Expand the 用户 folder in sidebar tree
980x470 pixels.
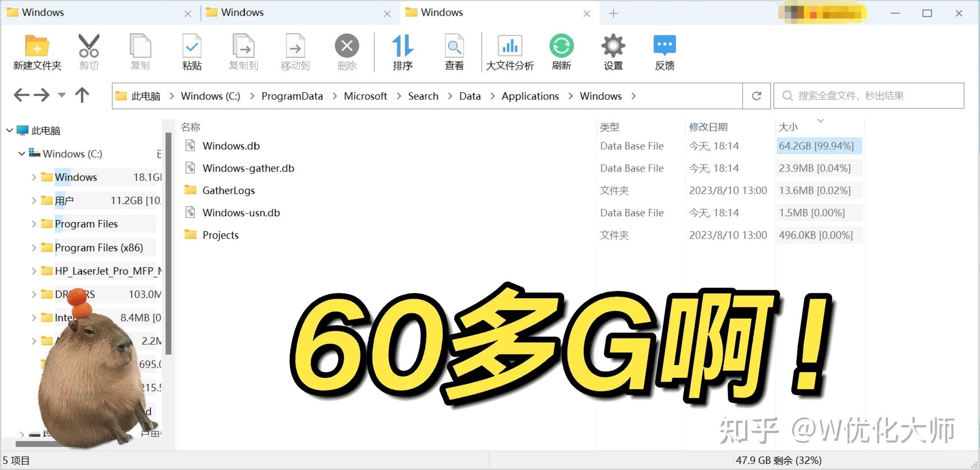click(34, 200)
